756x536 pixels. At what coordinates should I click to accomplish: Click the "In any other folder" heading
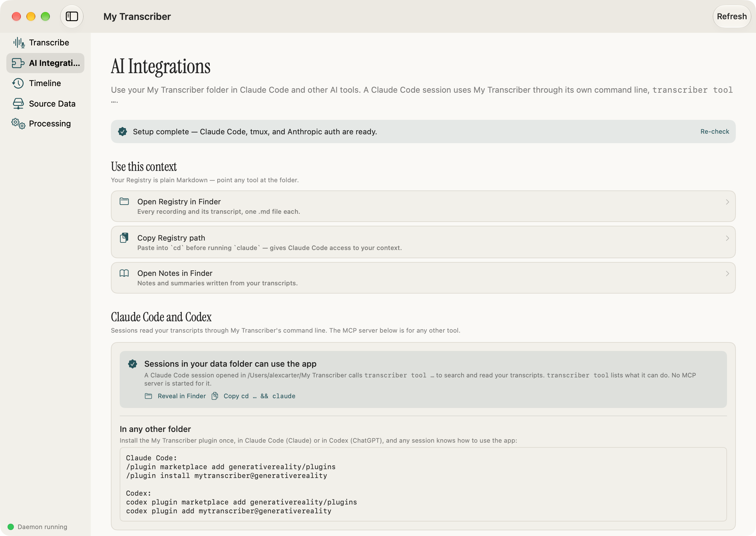tap(155, 429)
